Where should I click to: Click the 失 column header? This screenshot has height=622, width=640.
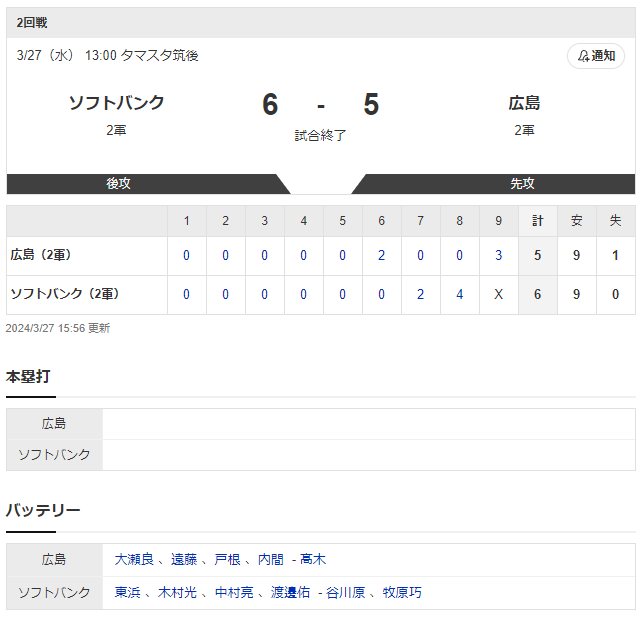pyautogui.click(x=616, y=221)
